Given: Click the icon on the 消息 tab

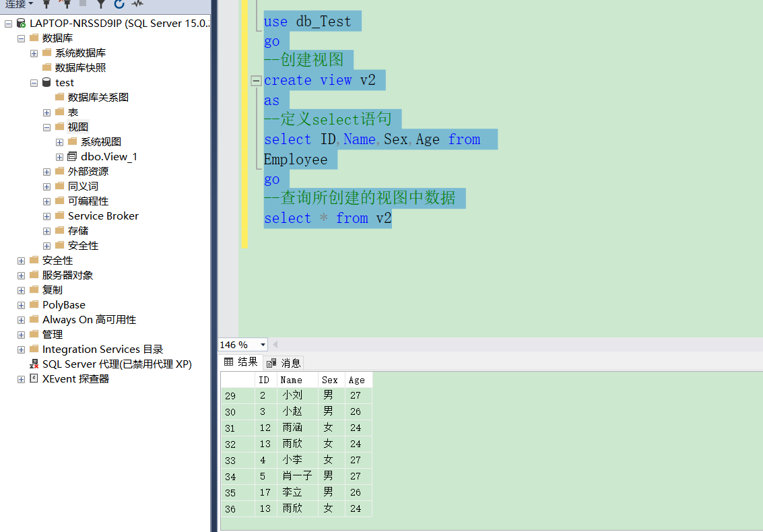Looking at the screenshot, I should [271, 362].
